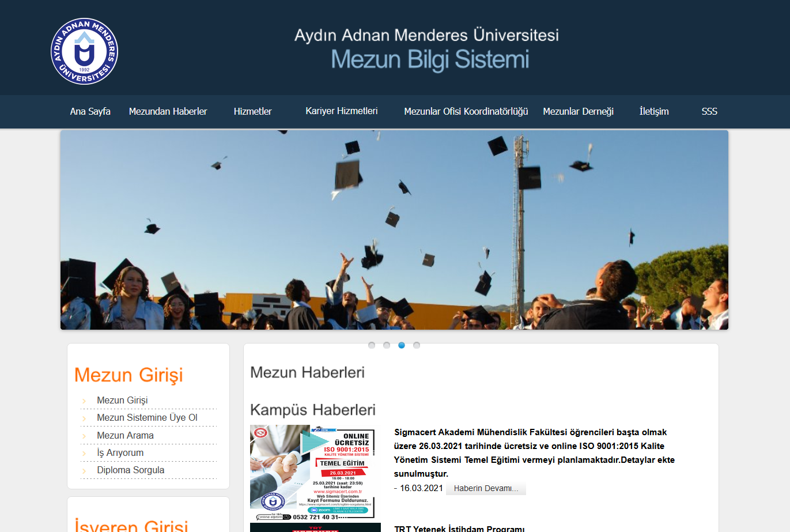Screen dimensions: 790x532
Task: Open Mezun Sistemine Üye Ol link
Action: coord(147,417)
